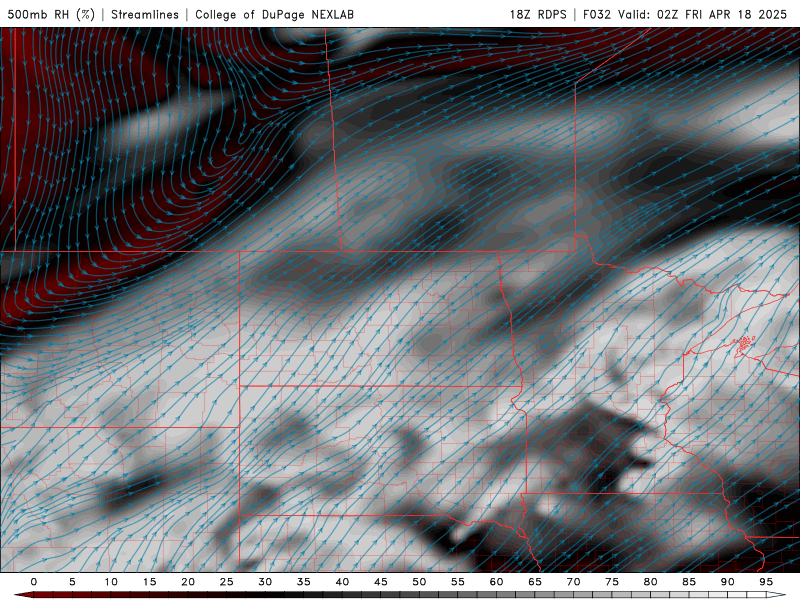
Task: Click the legend value '60'
Action: (x=496, y=582)
